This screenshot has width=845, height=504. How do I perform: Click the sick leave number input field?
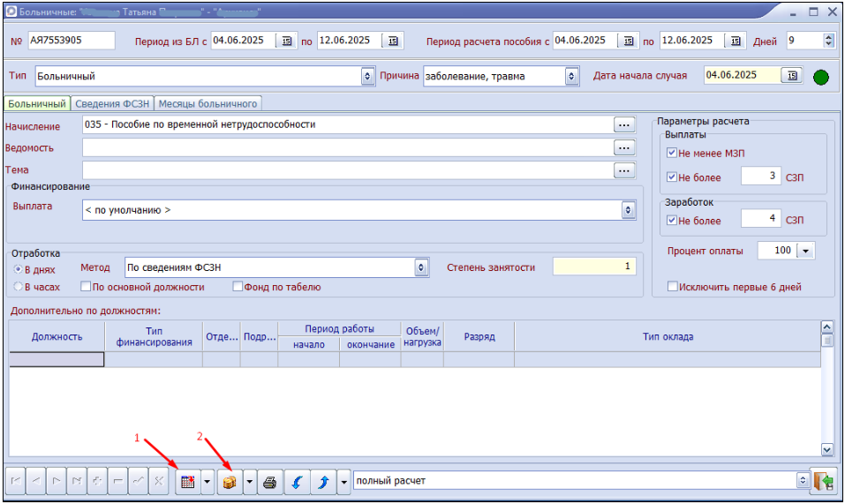coord(71,41)
